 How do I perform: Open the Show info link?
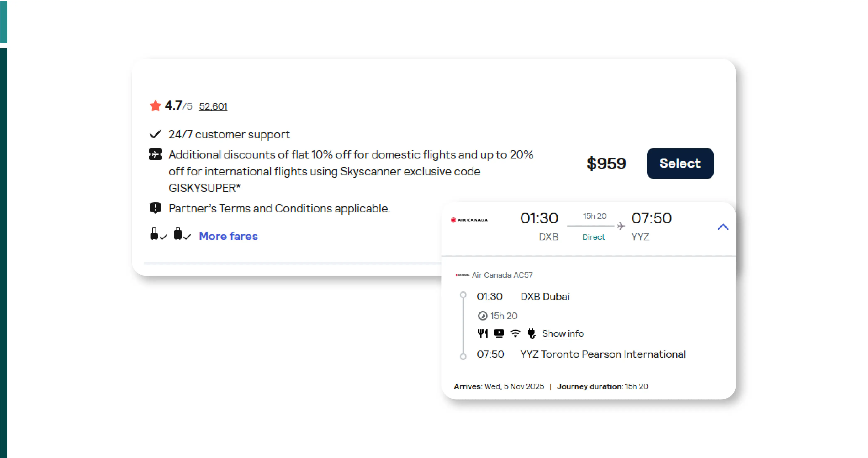click(x=563, y=334)
